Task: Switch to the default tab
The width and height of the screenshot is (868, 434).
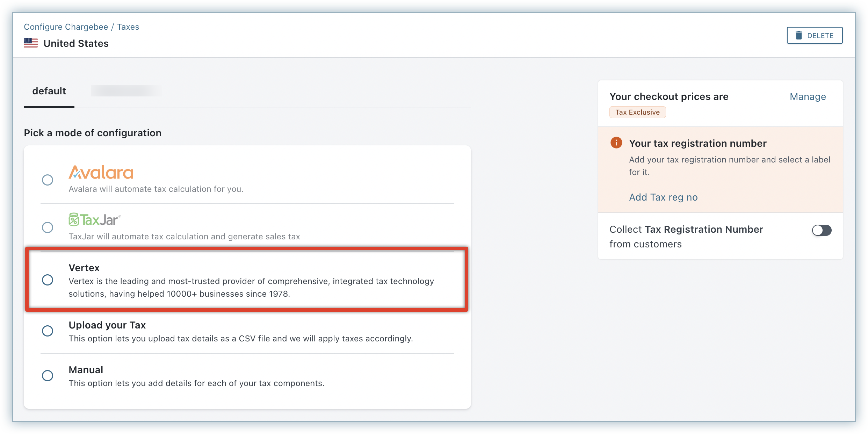Action: click(x=49, y=91)
